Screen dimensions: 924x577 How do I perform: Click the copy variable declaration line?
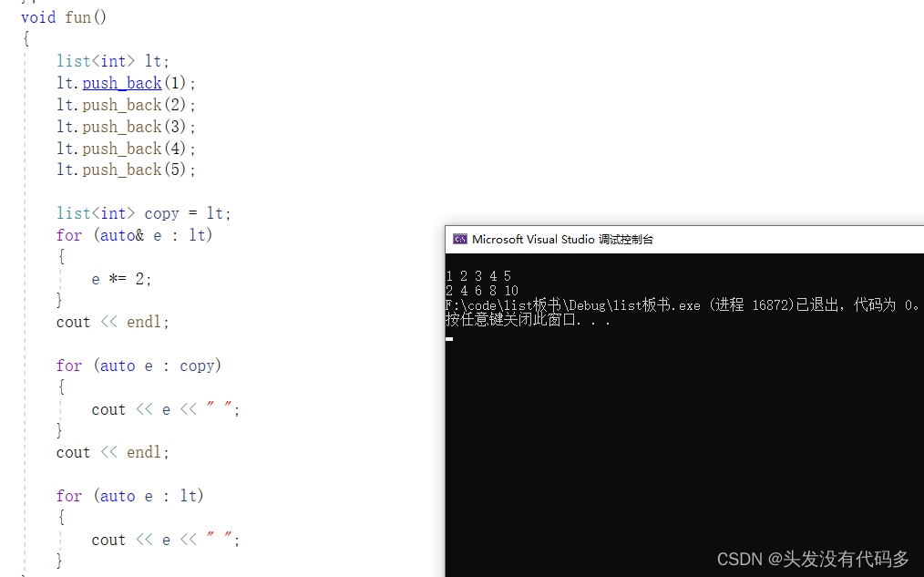142,212
